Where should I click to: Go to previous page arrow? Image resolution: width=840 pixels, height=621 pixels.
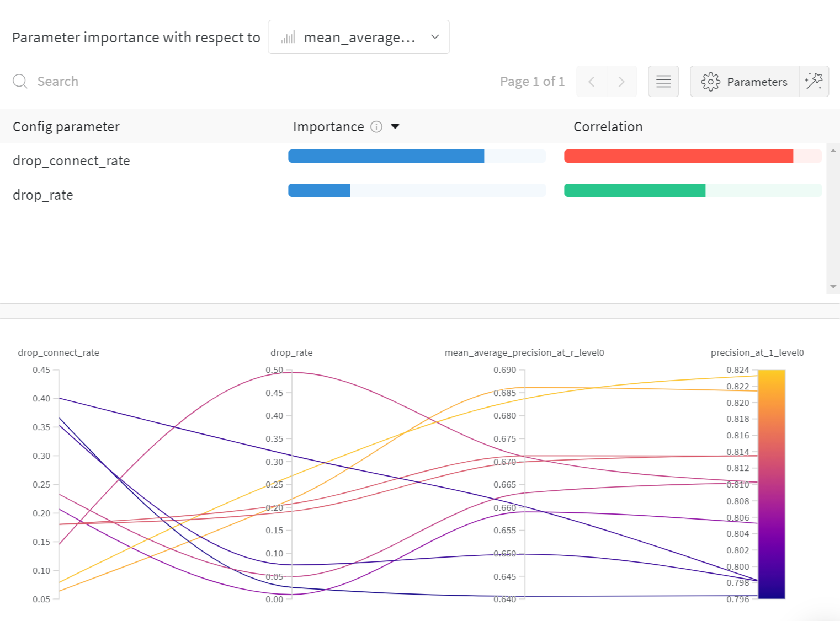[592, 82]
